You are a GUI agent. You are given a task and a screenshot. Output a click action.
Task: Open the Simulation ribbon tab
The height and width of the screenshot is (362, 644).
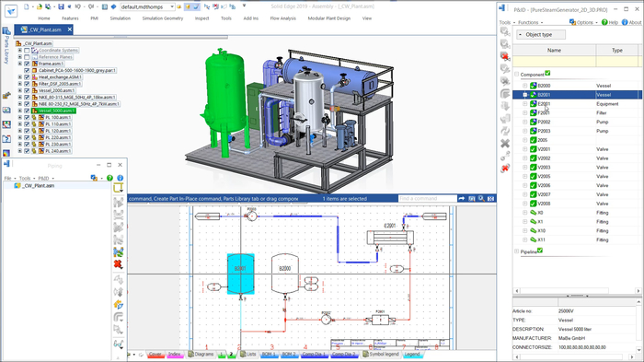(x=120, y=18)
